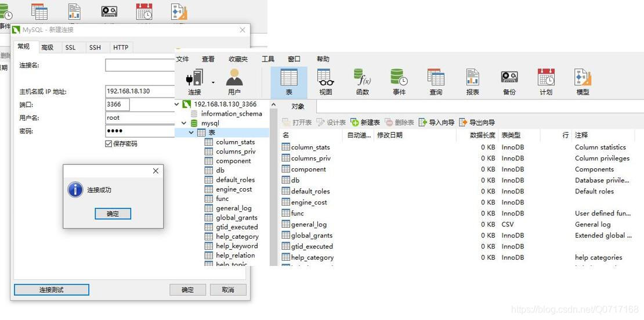Click 打开表 (Open Table) icon button
Screen dimensions: 644x320
coord(297,122)
